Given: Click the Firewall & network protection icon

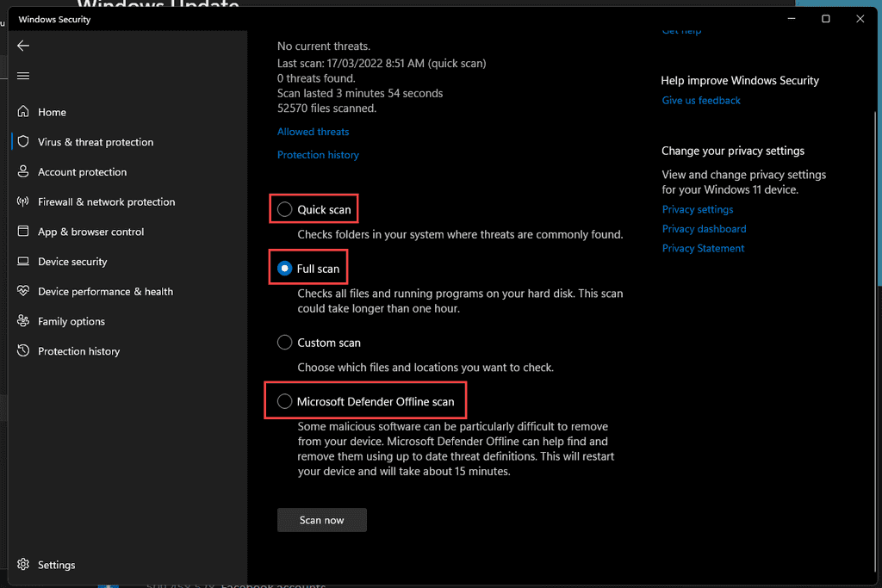Looking at the screenshot, I should tap(23, 201).
